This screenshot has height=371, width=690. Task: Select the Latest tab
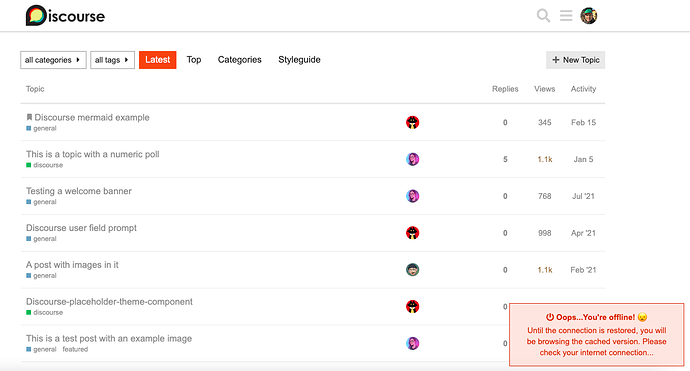158,60
